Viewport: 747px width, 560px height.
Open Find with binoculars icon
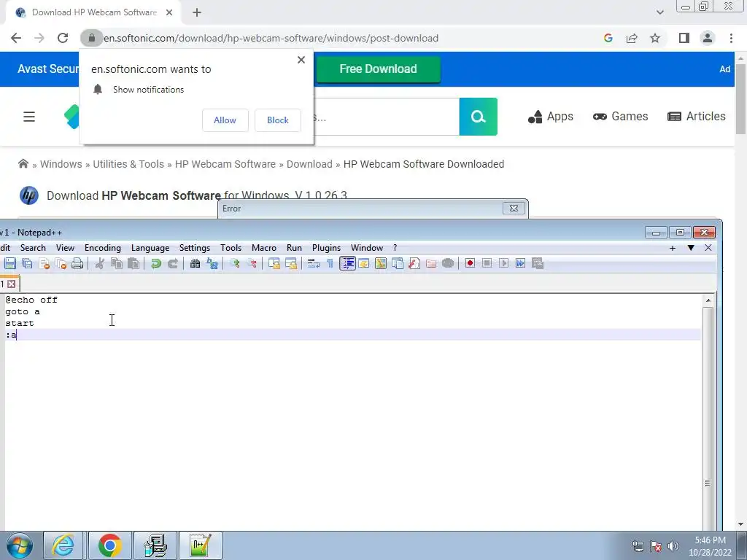(195, 263)
